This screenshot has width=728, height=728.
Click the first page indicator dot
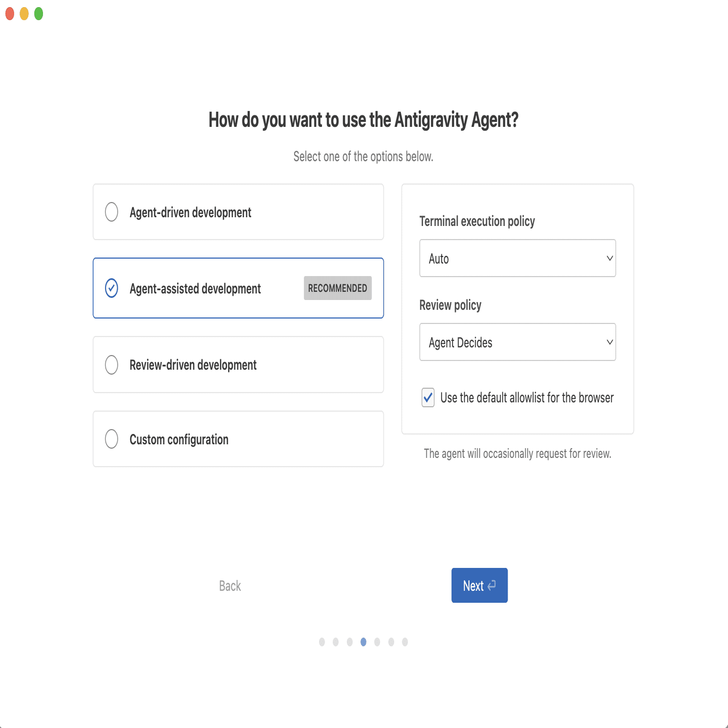(322, 642)
